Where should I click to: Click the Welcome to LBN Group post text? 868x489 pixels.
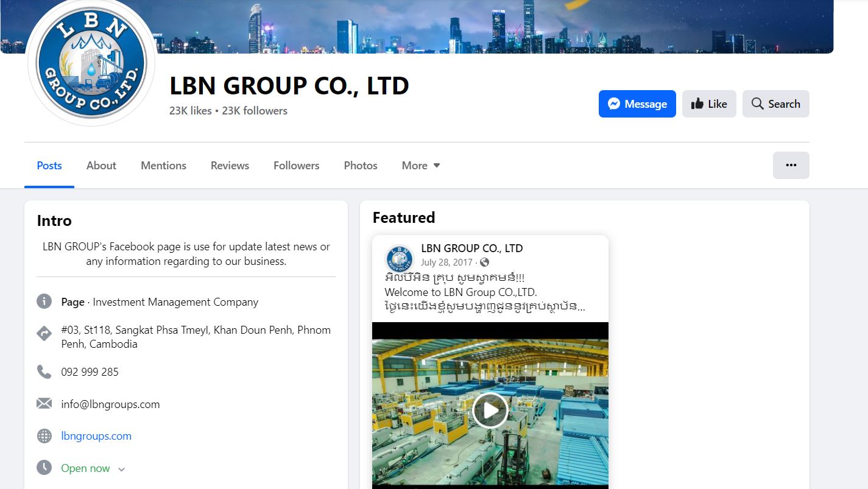coord(461,292)
